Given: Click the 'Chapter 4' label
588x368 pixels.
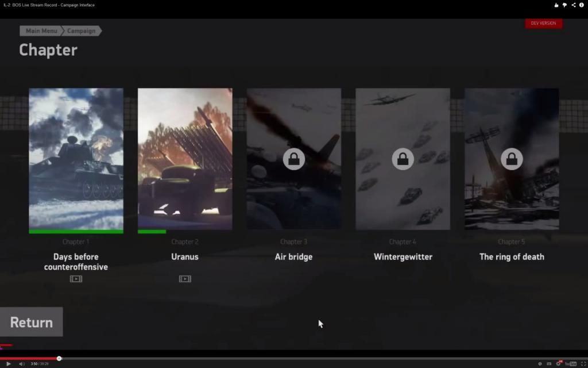Looking at the screenshot, I should [x=403, y=242].
